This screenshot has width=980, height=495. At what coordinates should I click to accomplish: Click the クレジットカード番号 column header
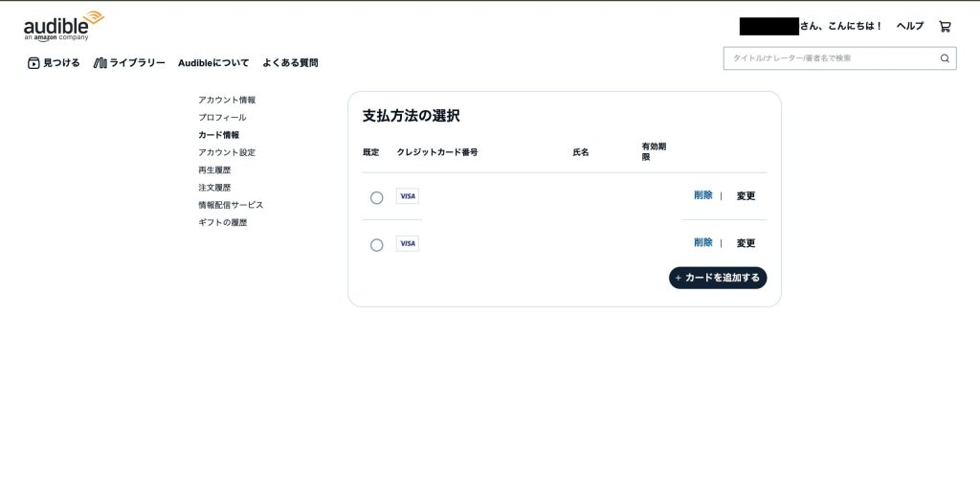click(x=437, y=152)
